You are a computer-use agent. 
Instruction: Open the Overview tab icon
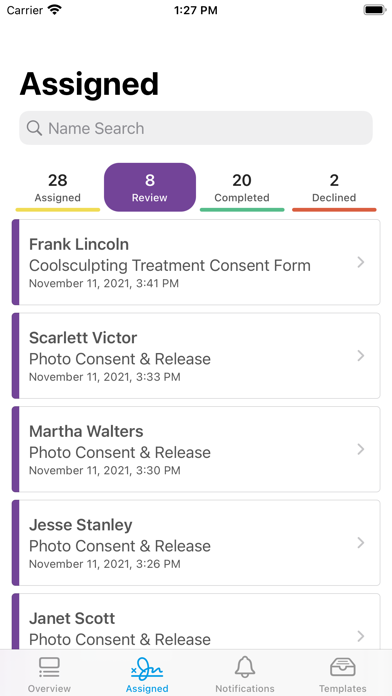pyautogui.click(x=49, y=667)
